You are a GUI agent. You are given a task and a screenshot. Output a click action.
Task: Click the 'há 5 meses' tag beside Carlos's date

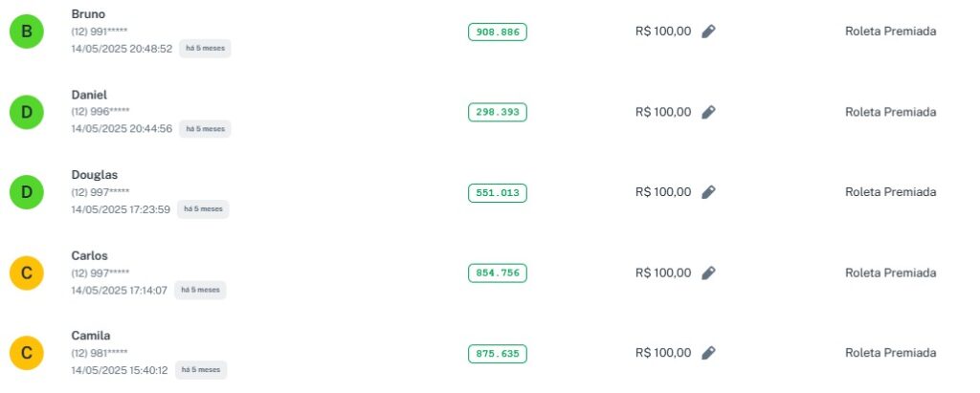click(x=200, y=289)
